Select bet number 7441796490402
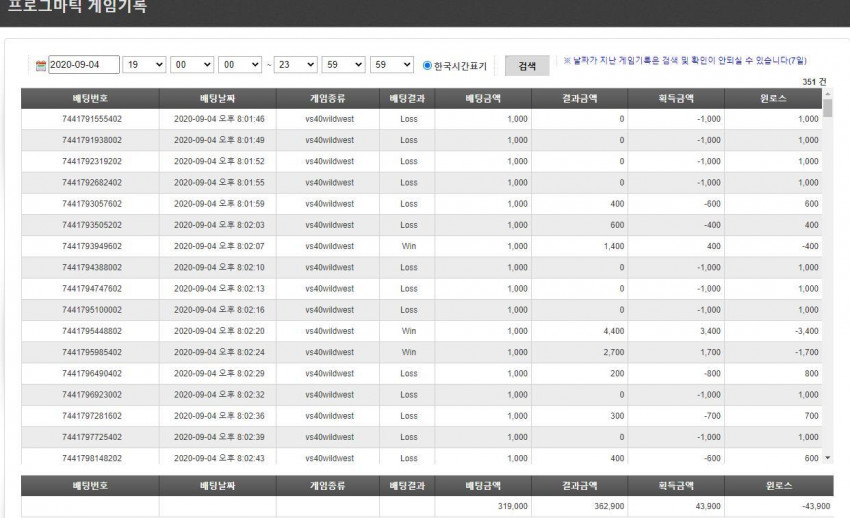Viewport: 850px width, 518px height. (x=92, y=373)
